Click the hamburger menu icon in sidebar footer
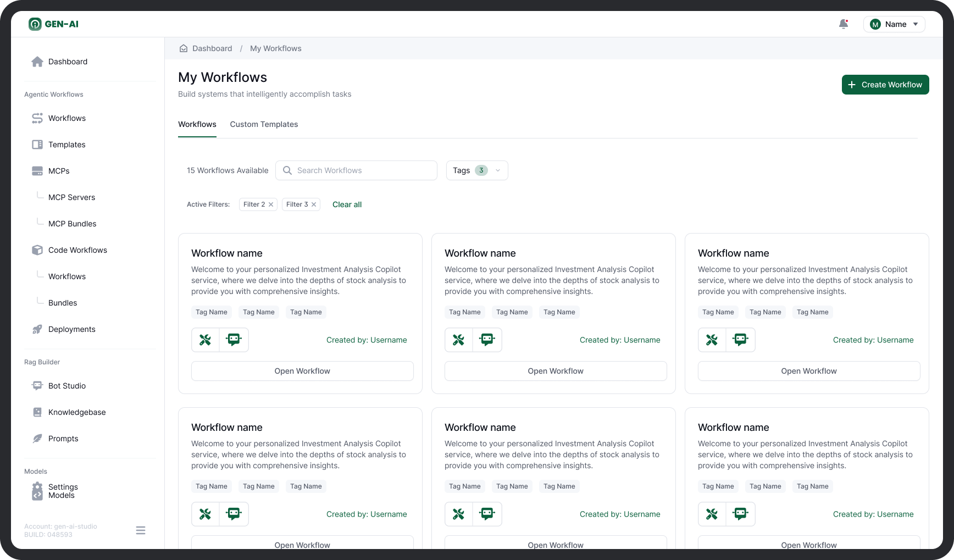Screen dimensions: 954x560 point(141,530)
